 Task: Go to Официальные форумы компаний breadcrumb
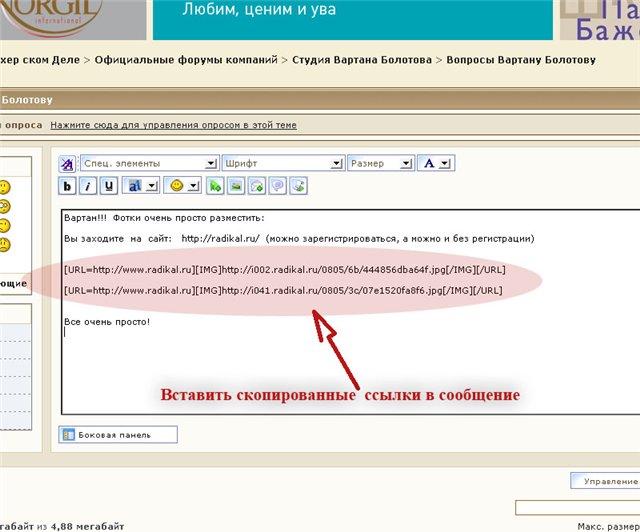(186, 60)
